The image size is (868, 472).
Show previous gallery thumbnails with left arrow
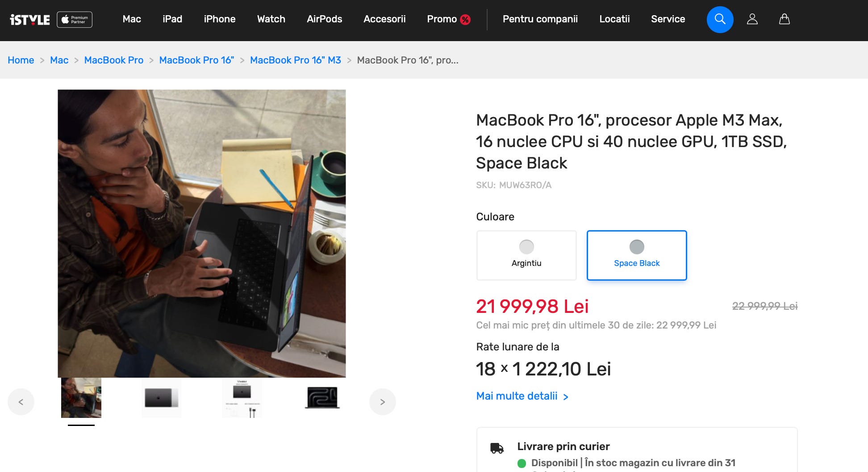(x=21, y=402)
